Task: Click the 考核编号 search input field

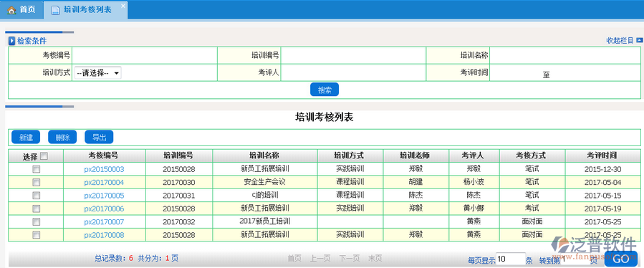Action: (x=145, y=55)
